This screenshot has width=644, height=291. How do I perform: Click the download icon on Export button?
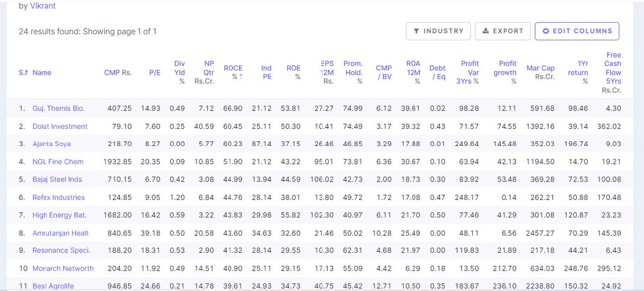486,31
